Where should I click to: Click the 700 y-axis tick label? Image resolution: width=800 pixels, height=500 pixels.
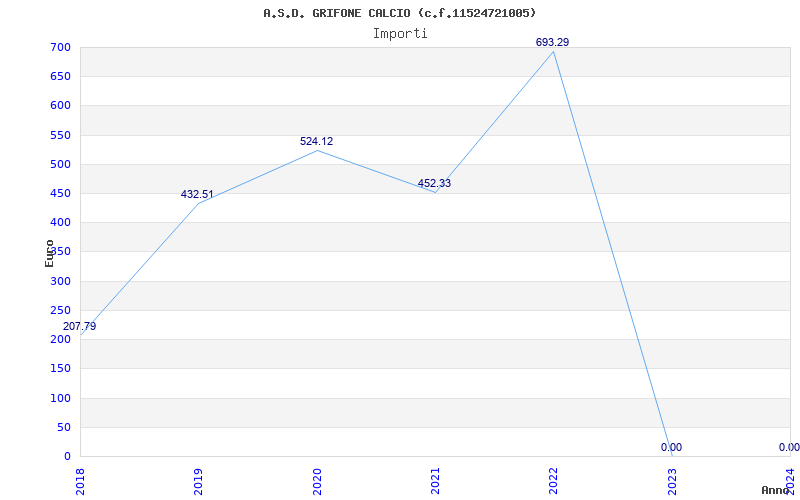[60, 47]
